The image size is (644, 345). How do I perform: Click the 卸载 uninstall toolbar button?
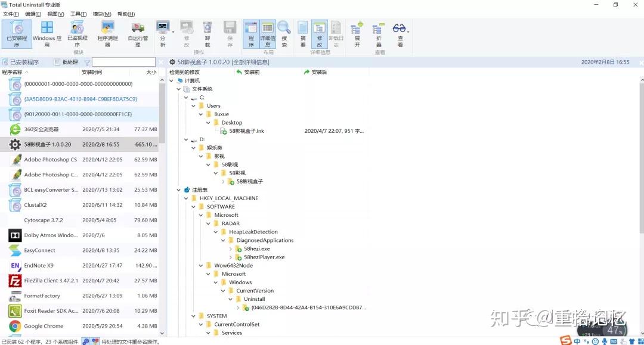pos(208,35)
